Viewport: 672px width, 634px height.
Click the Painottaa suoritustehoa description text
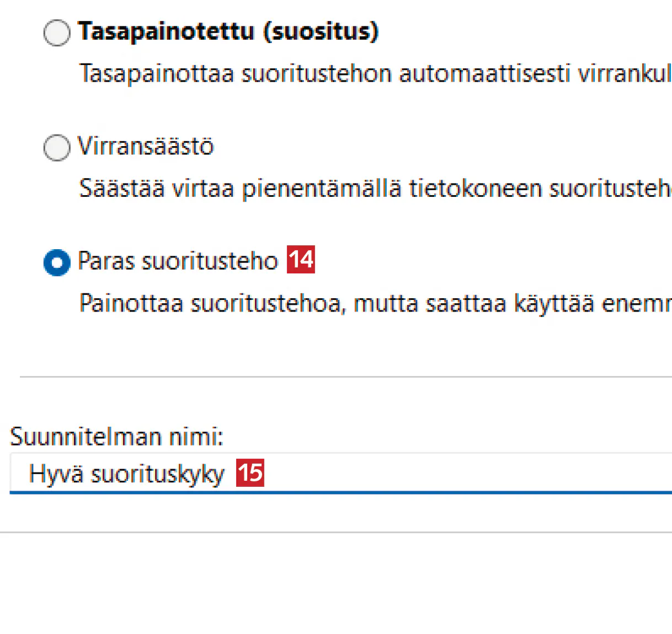375,303
